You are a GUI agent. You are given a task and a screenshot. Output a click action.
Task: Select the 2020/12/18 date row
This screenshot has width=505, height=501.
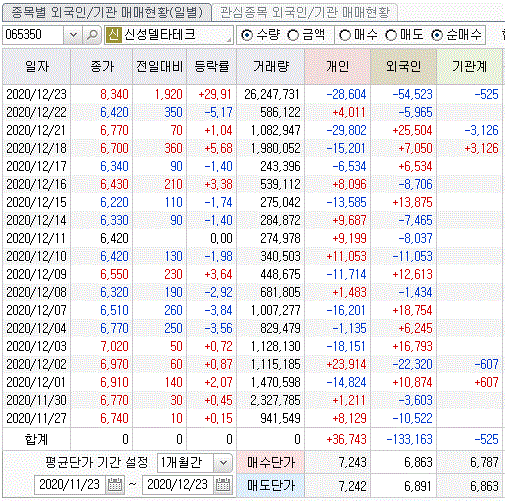pyautogui.click(x=252, y=148)
